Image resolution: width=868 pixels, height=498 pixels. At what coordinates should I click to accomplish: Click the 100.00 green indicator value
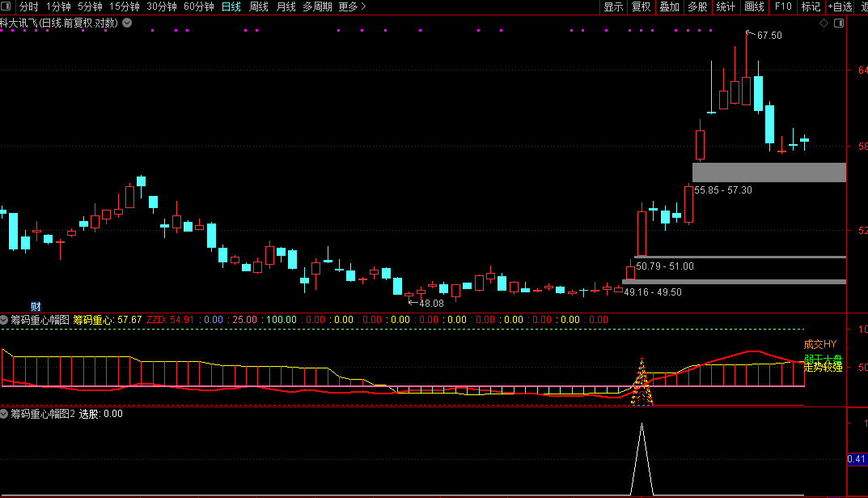point(282,320)
